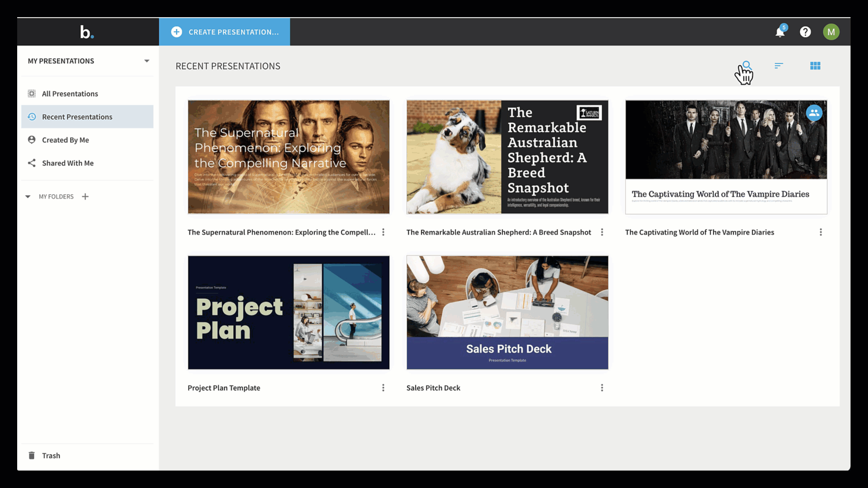Open the user profile avatar M
The width and height of the screenshot is (868, 488).
pyautogui.click(x=831, y=32)
